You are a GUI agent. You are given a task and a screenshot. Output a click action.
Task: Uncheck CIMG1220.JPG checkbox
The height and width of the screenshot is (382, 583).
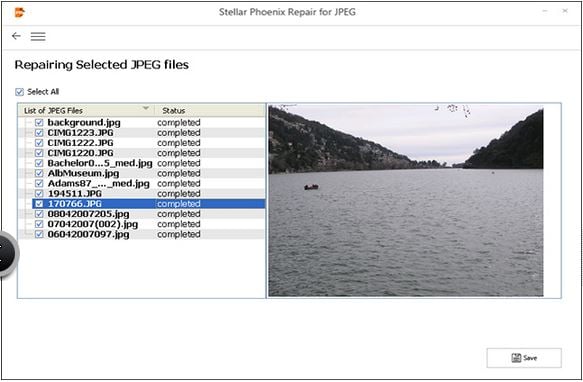click(x=39, y=153)
